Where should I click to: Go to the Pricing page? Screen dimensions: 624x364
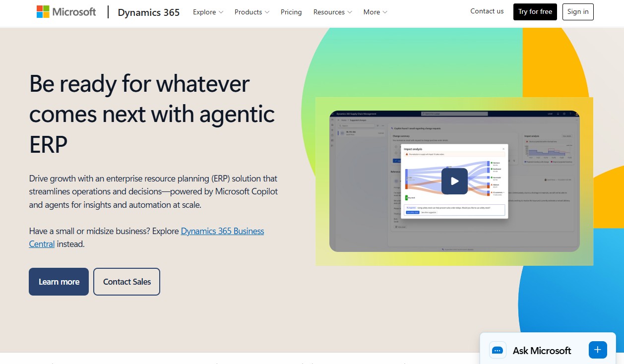291,12
